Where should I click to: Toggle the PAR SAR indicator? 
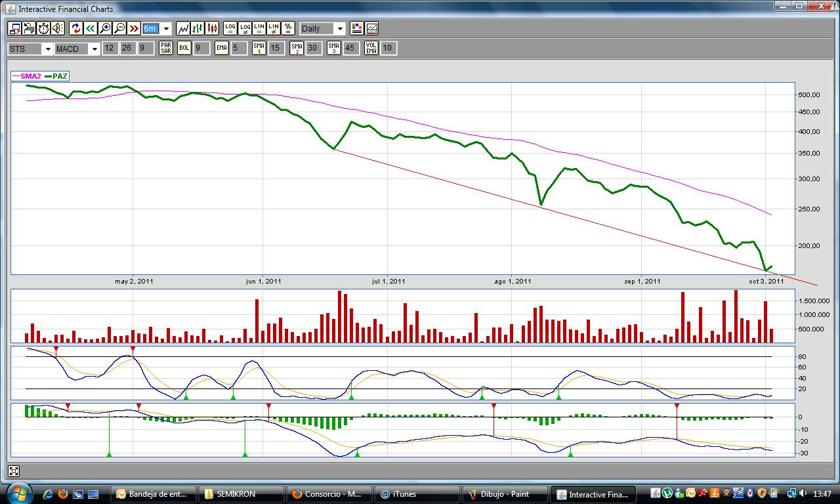[x=166, y=48]
